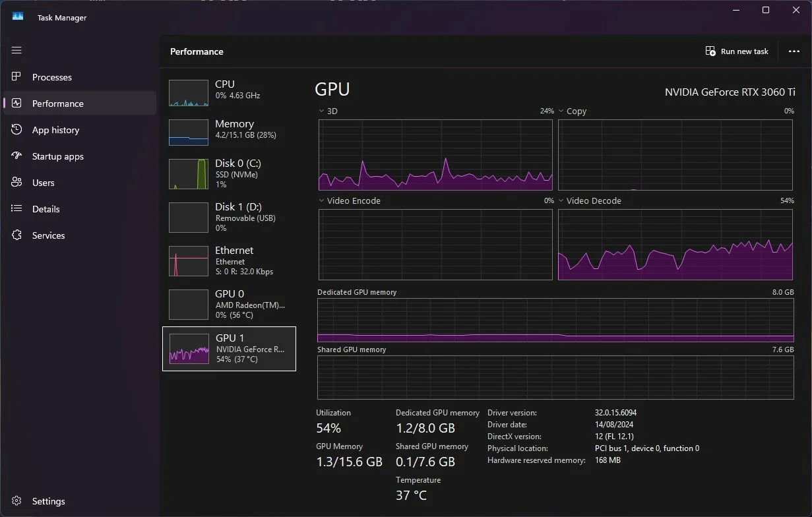The image size is (812, 517).
Task: Open the Processes page icon
Action: coord(16,77)
